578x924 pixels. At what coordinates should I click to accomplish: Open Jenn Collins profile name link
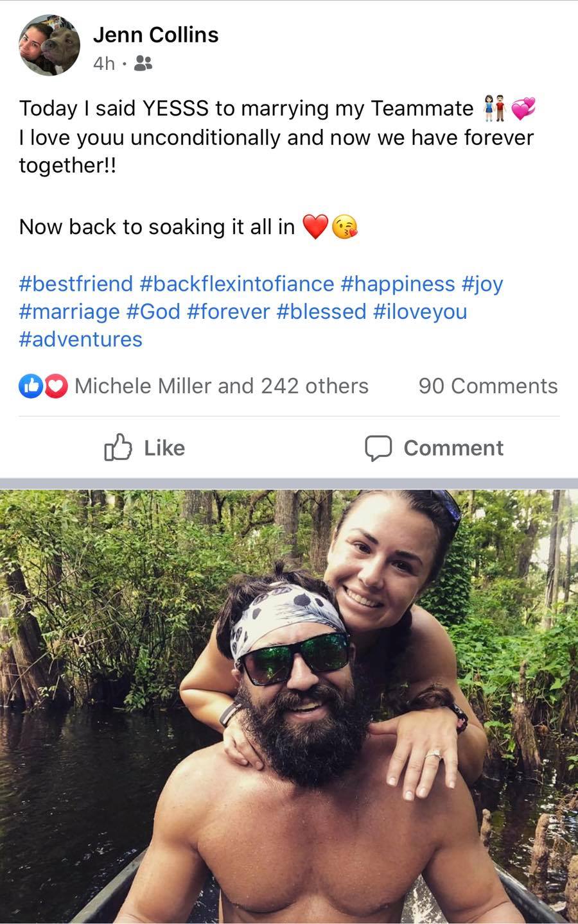coord(155,35)
